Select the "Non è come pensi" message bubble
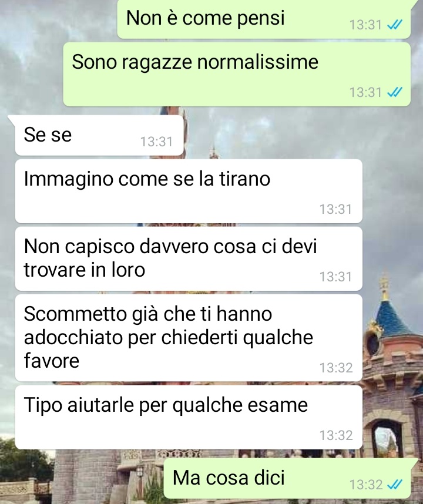The width and height of the screenshot is (423, 504). point(264,19)
